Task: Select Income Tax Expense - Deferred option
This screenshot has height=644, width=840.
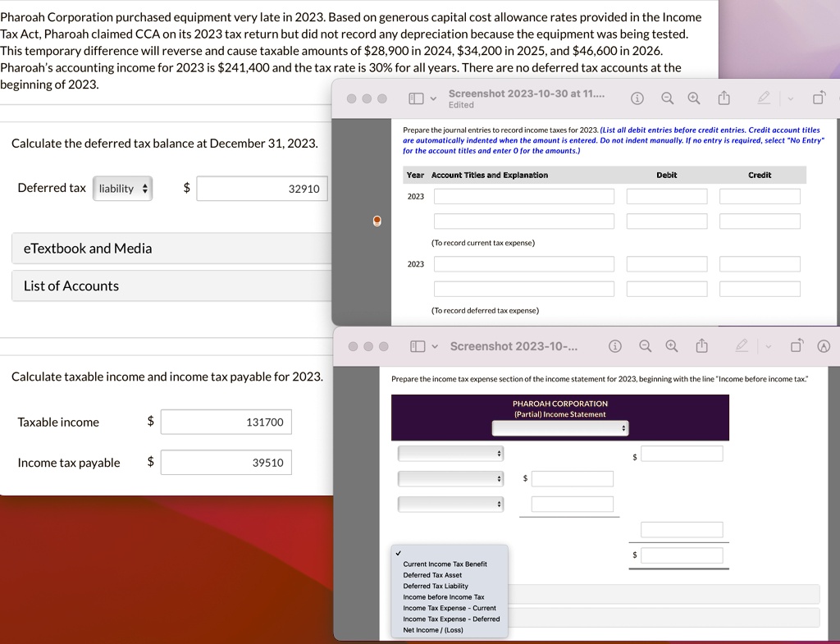Action: click(x=451, y=619)
